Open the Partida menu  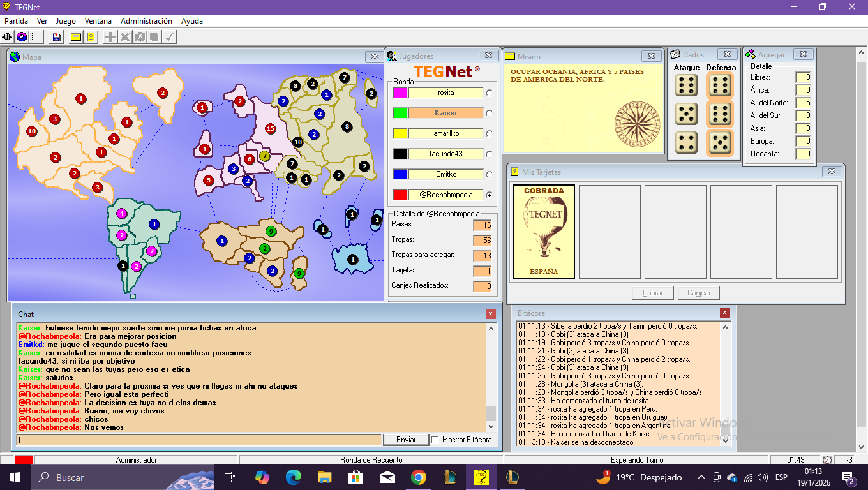tap(16, 21)
